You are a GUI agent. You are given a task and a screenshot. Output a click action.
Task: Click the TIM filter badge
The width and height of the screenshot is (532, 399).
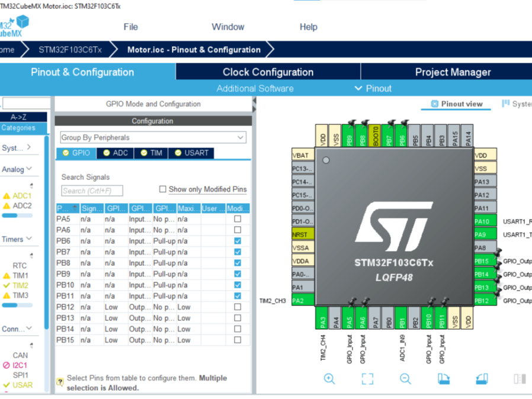150,153
